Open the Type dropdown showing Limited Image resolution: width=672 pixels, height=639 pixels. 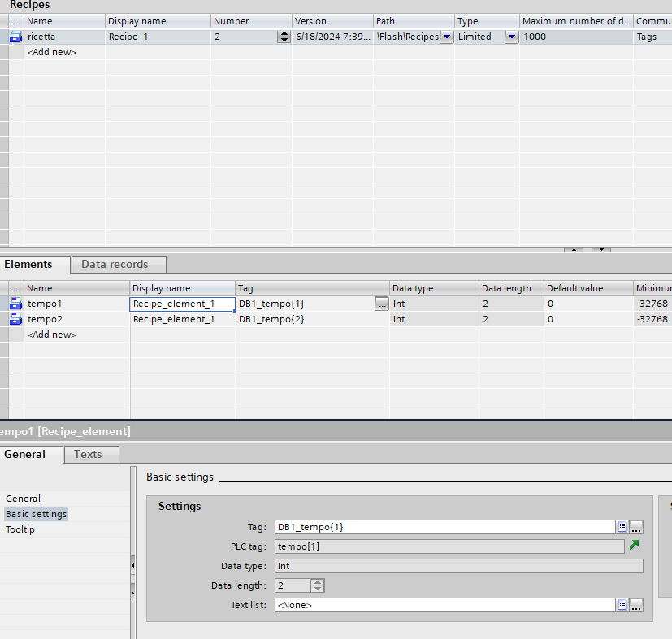511,37
